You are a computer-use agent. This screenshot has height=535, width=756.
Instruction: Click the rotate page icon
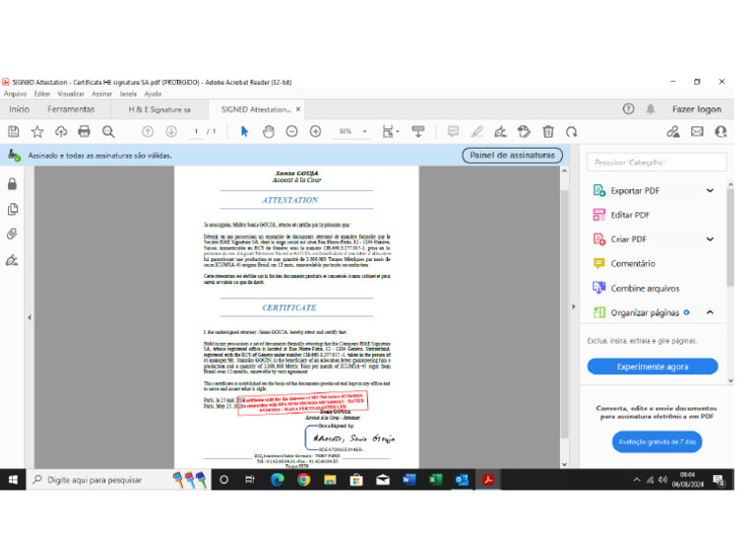point(571,132)
